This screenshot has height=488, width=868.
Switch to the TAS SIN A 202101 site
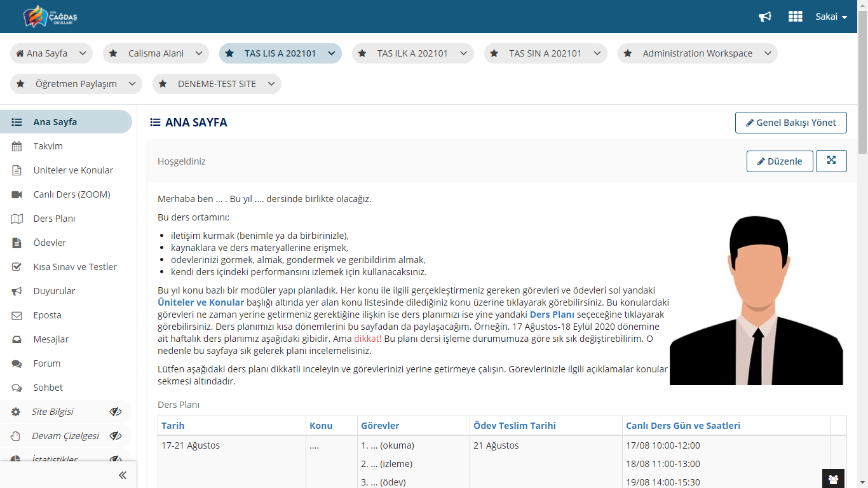pos(545,53)
